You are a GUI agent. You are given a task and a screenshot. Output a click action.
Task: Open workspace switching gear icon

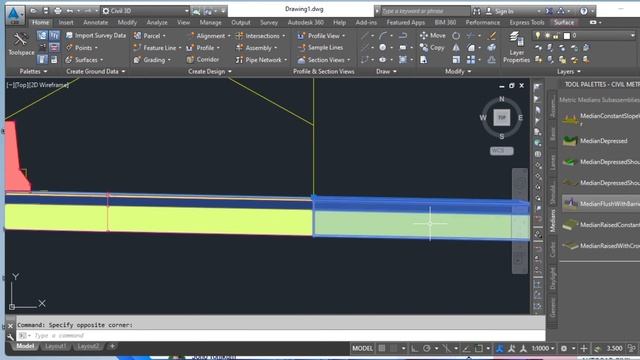click(564, 348)
